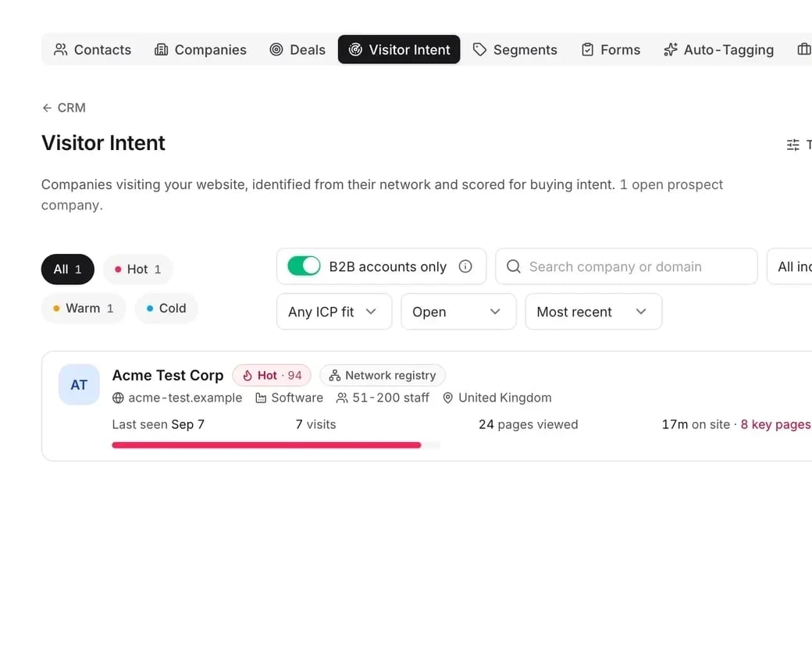Click the Hot · 94 score badge

(272, 375)
